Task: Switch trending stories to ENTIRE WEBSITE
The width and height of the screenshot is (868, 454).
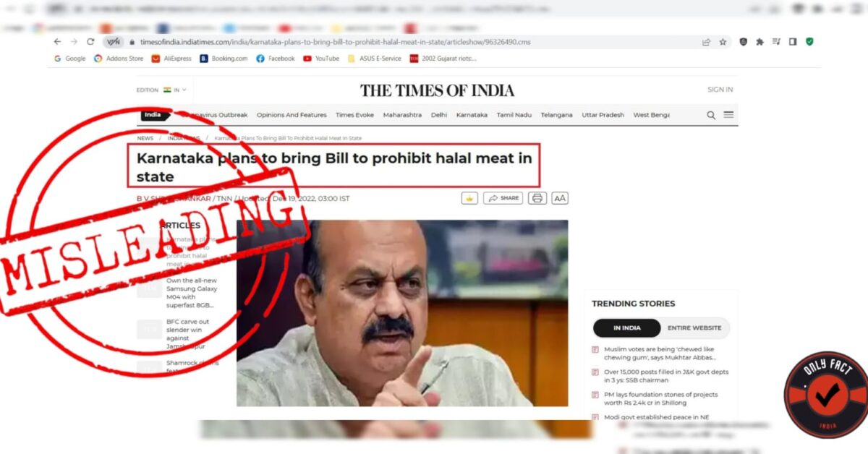Action: (x=694, y=327)
